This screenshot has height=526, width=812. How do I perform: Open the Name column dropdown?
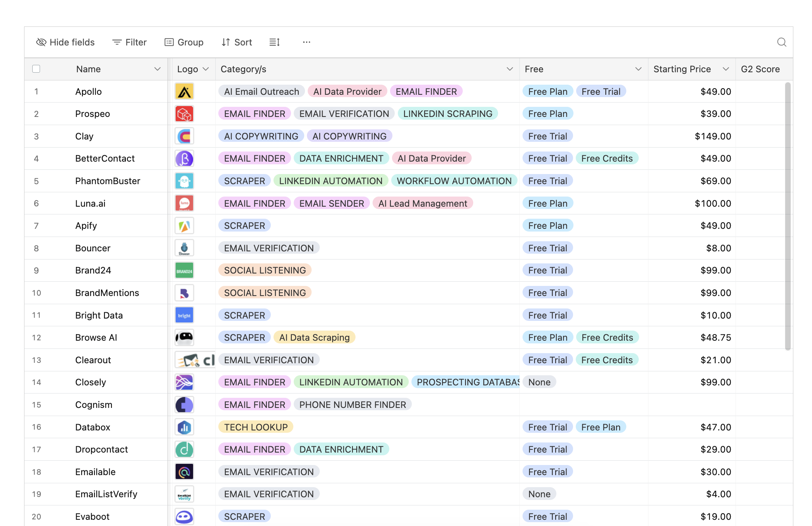point(158,69)
